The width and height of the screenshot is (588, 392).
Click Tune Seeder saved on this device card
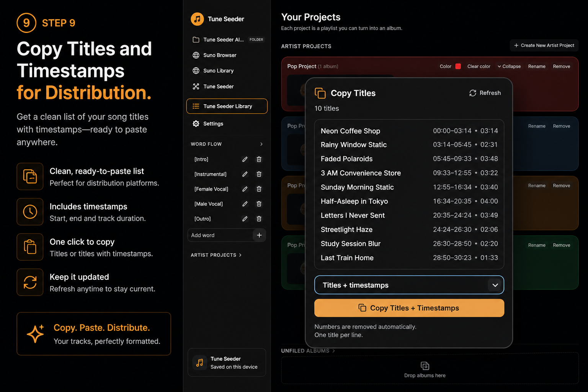pyautogui.click(x=227, y=363)
